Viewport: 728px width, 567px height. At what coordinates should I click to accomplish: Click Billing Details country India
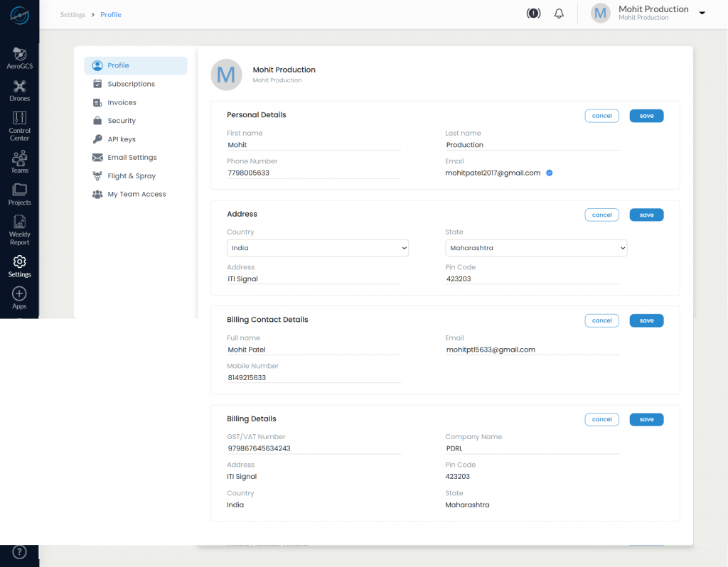[x=235, y=504]
